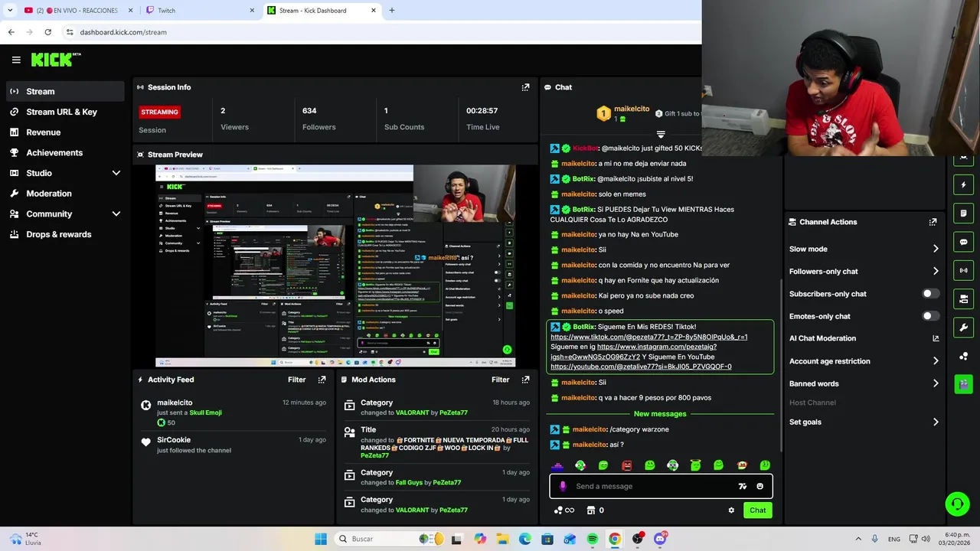Click the Stream Preview thumbnail

[x=335, y=266]
